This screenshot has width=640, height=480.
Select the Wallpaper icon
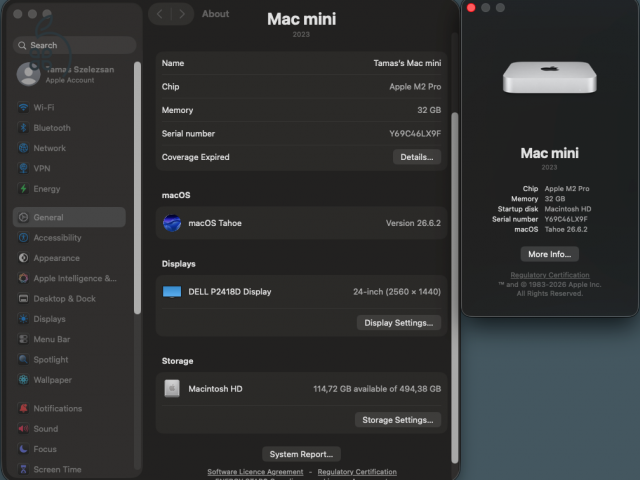point(23,380)
